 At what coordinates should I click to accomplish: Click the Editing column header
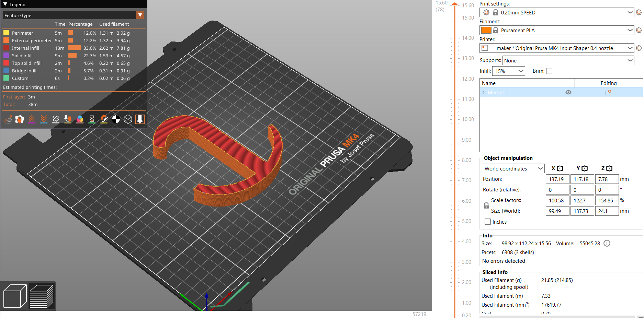(608, 83)
